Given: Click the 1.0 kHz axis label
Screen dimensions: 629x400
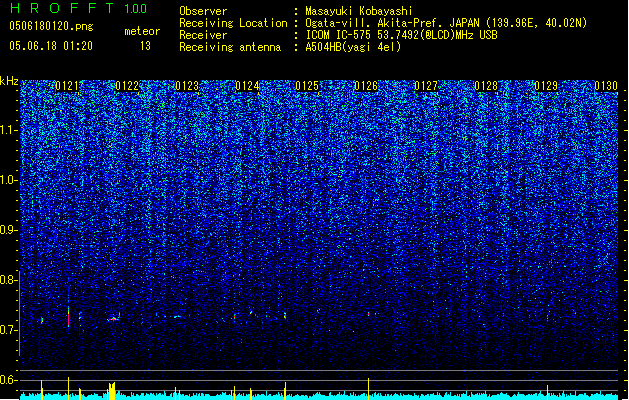Looking at the screenshot, I should [x=9, y=180].
